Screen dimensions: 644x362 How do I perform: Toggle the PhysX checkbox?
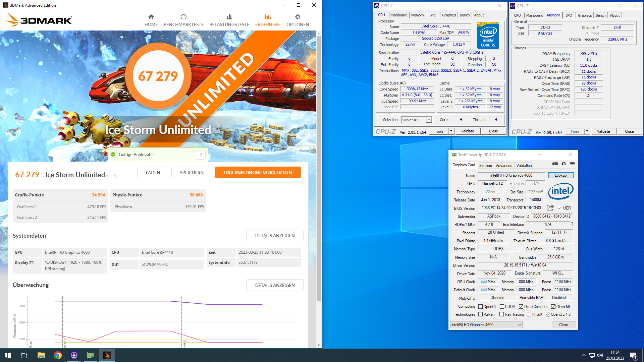529,314
